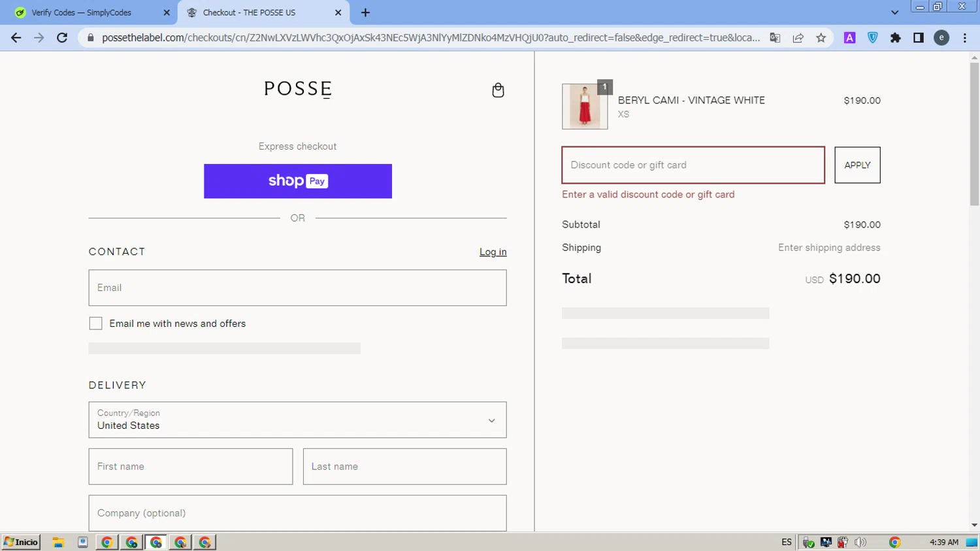The height and width of the screenshot is (551, 980).
Task: Share this page via share icon
Action: tap(798, 38)
